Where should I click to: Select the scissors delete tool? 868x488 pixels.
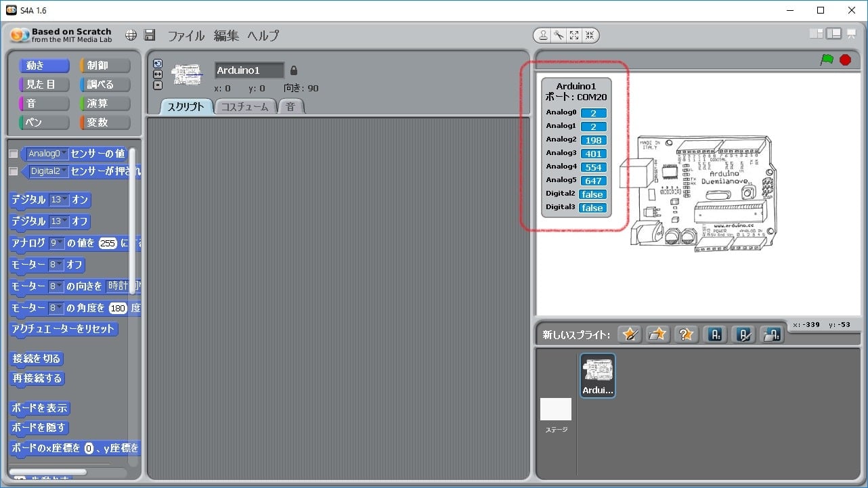pos(559,36)
